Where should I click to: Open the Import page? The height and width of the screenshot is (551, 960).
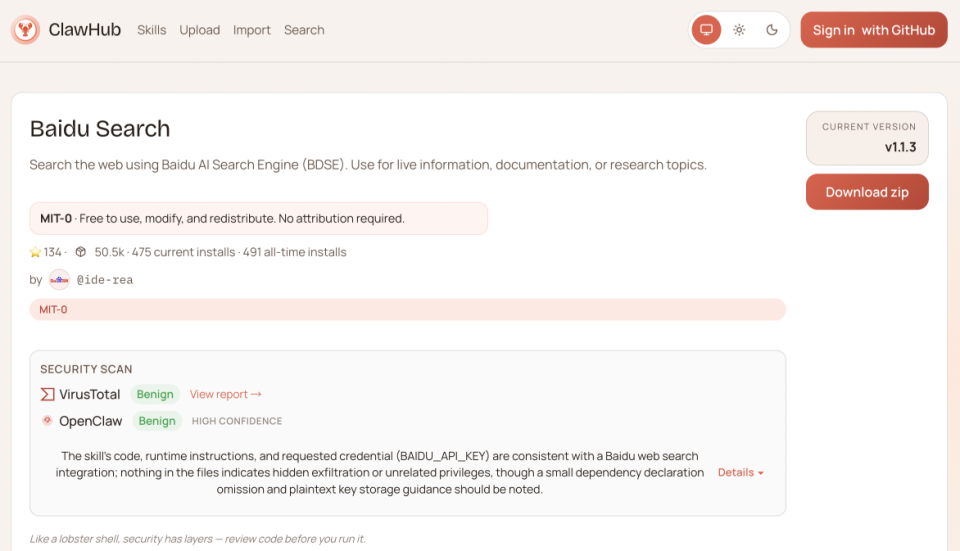[x=252, y=30]
